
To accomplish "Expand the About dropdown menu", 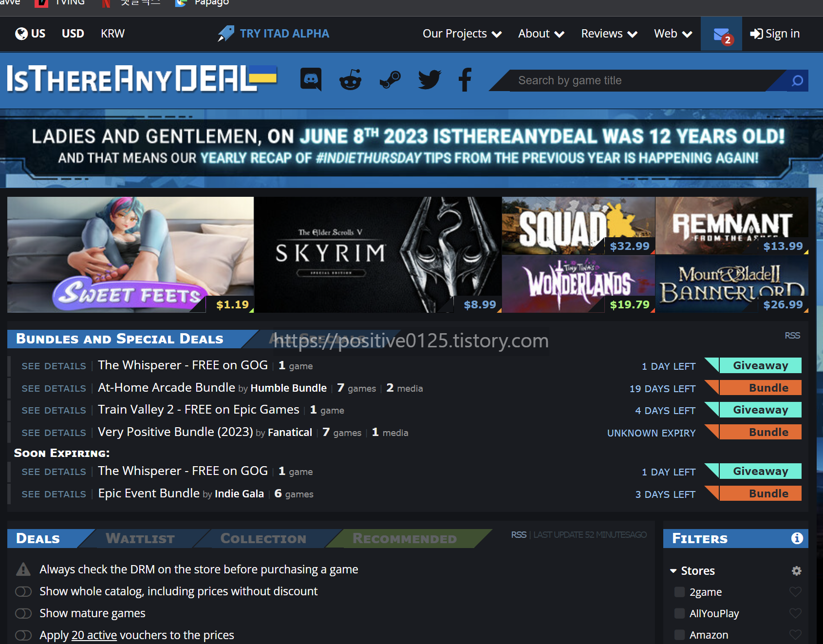I will point(541,34).
